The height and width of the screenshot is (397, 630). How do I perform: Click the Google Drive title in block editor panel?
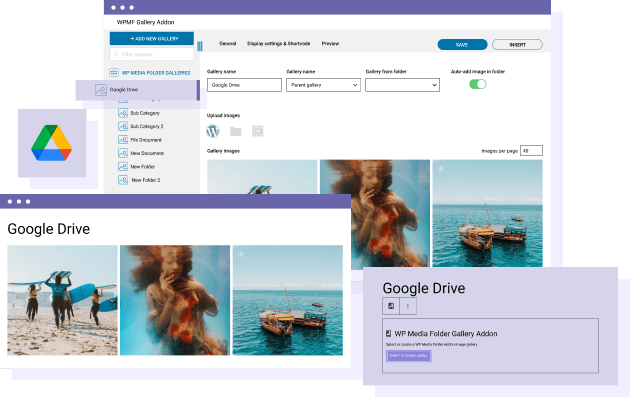(424, 288)
